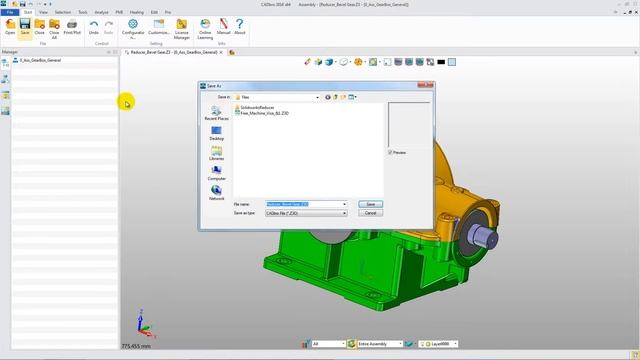The image size is (640, 360).
Task: Click the About question mark icon
Action: coord(240,27)
